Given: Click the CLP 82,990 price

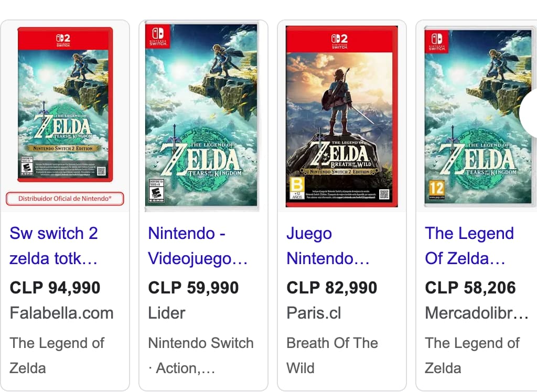Looking at the screenshot, I should (x=332, y=288).
